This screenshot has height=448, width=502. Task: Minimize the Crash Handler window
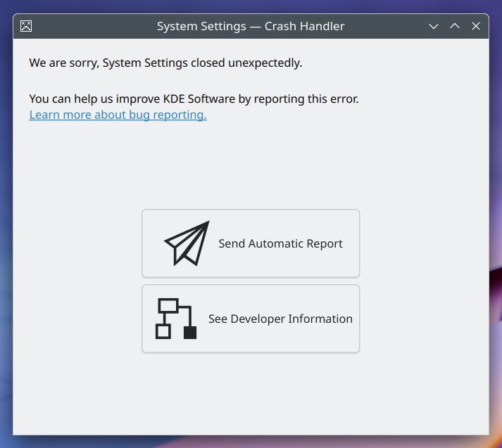coord(434,26)
